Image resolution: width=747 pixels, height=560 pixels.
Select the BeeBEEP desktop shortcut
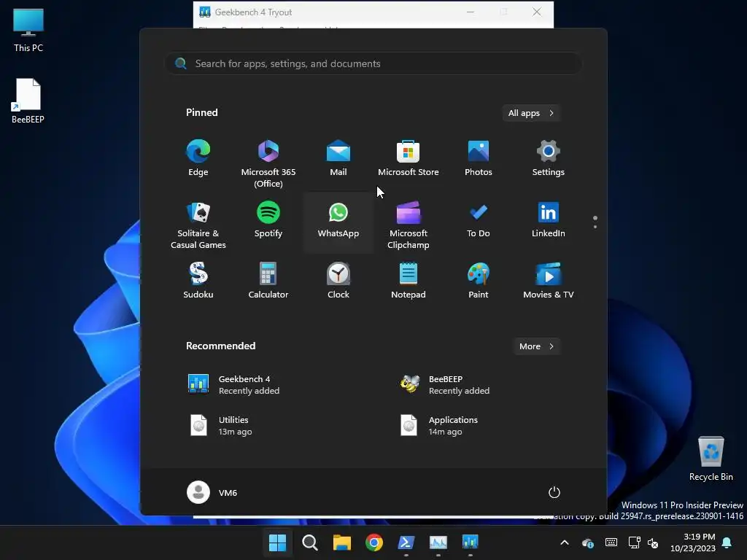click(28, 101)
